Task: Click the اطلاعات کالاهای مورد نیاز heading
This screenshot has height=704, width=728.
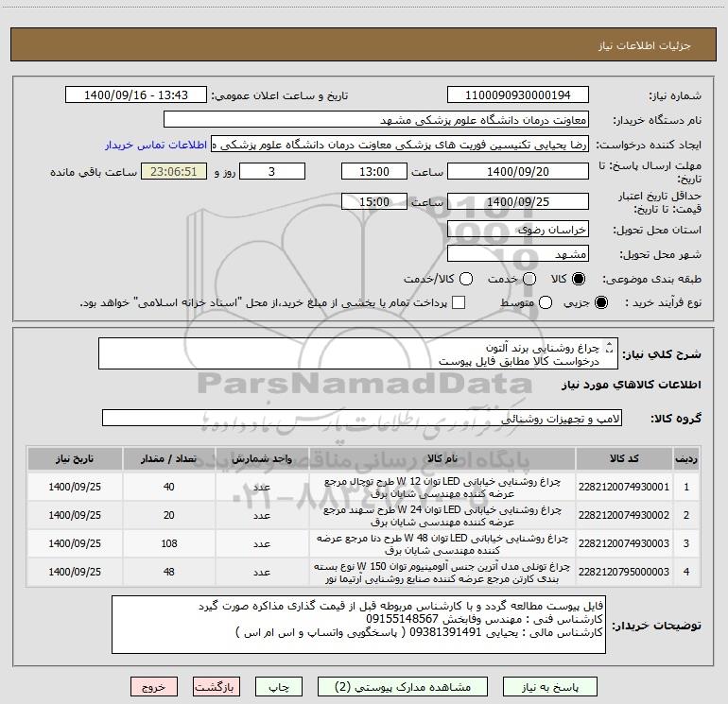Action: (631, 385)
